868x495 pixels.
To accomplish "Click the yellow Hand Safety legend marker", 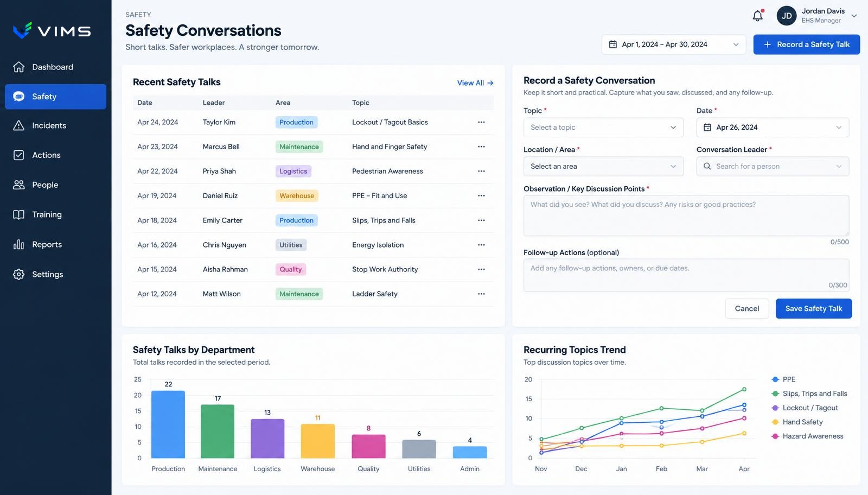I will point(775,422).
